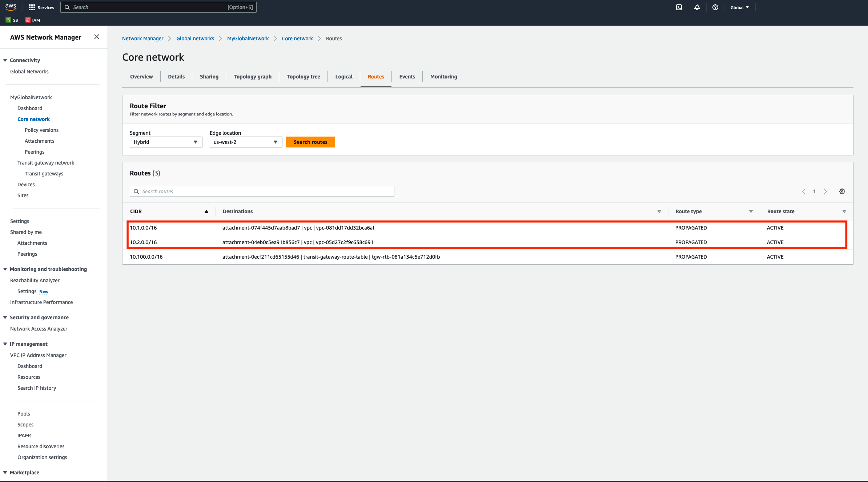
Task: Collapse the IP management section
Action: (x=5, y=344)
